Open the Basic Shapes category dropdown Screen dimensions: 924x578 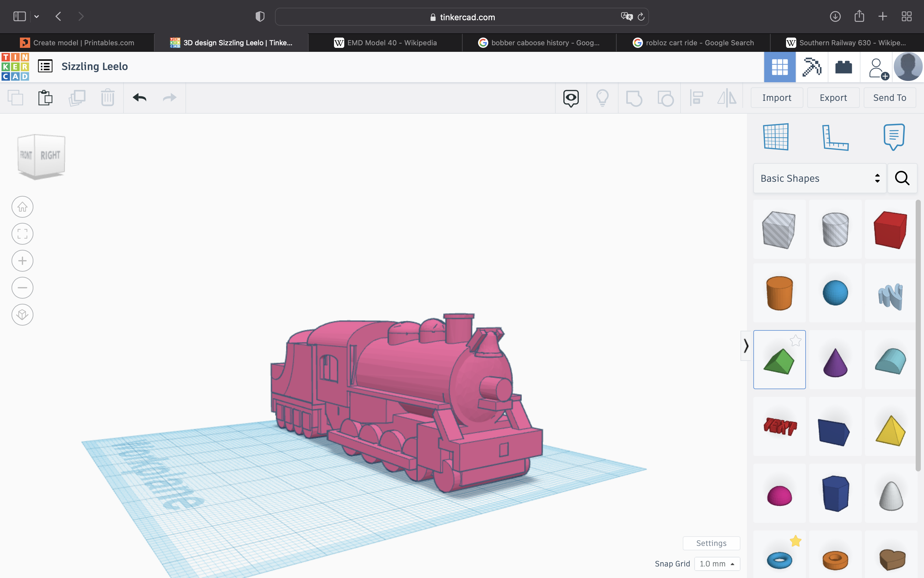(x=819, y=178)
